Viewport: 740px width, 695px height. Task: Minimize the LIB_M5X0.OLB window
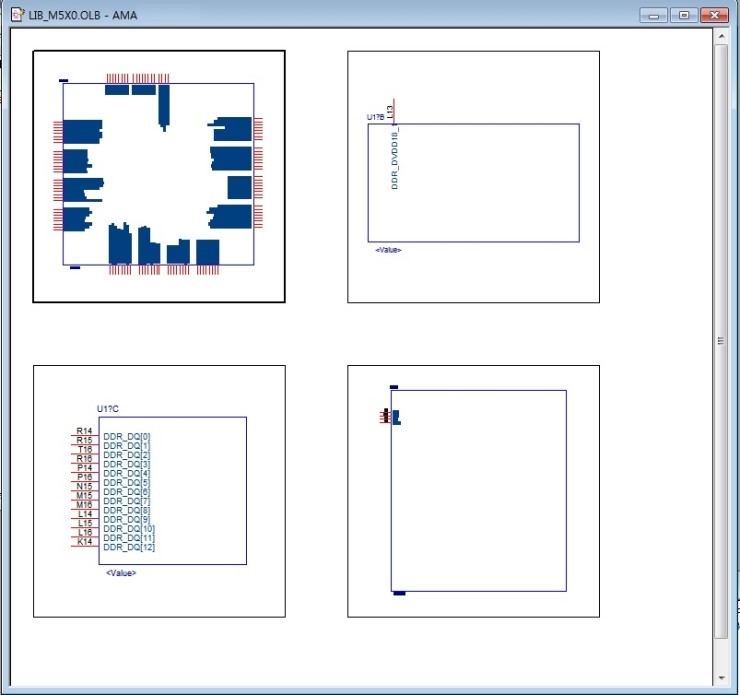pos(655,14)
